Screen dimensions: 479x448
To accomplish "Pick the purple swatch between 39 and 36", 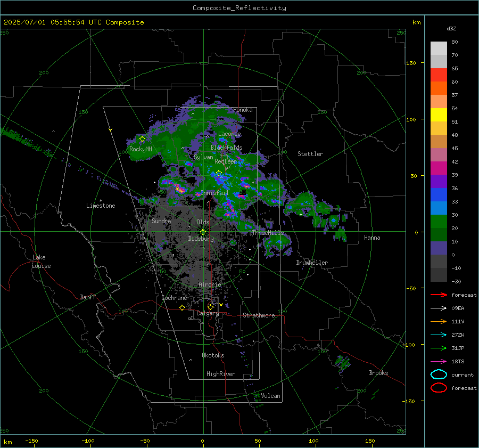I will pyautogui.click(x=439, y=182).
